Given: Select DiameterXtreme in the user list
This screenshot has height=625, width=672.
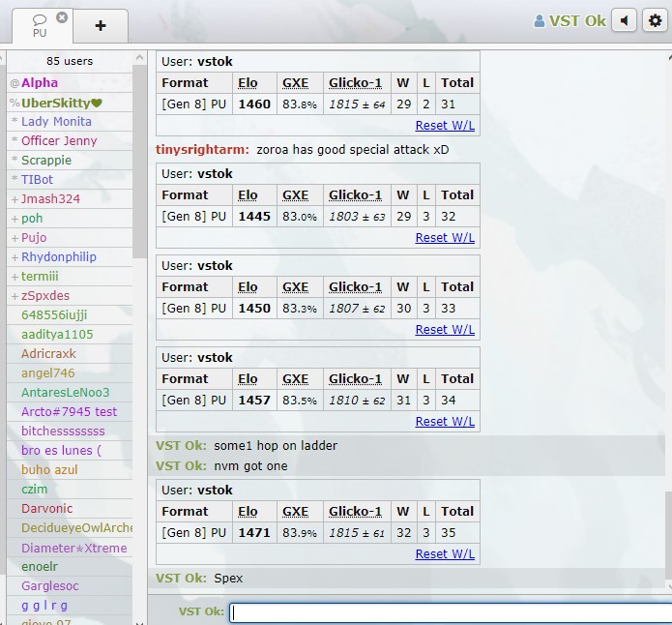Looking at the screenshot, I should [x=73, y=548].
